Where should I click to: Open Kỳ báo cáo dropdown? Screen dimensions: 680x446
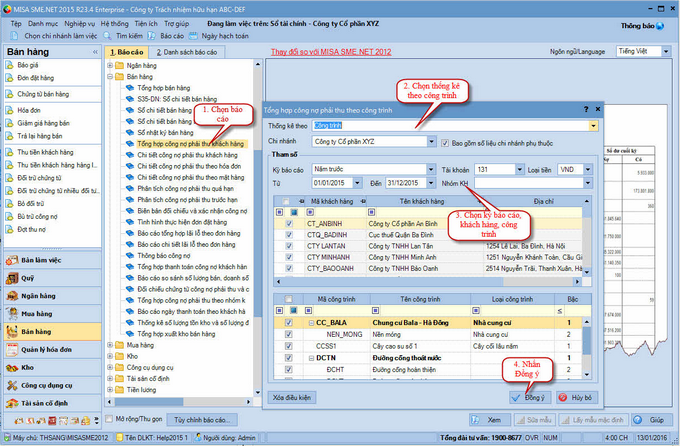point(431,169)
